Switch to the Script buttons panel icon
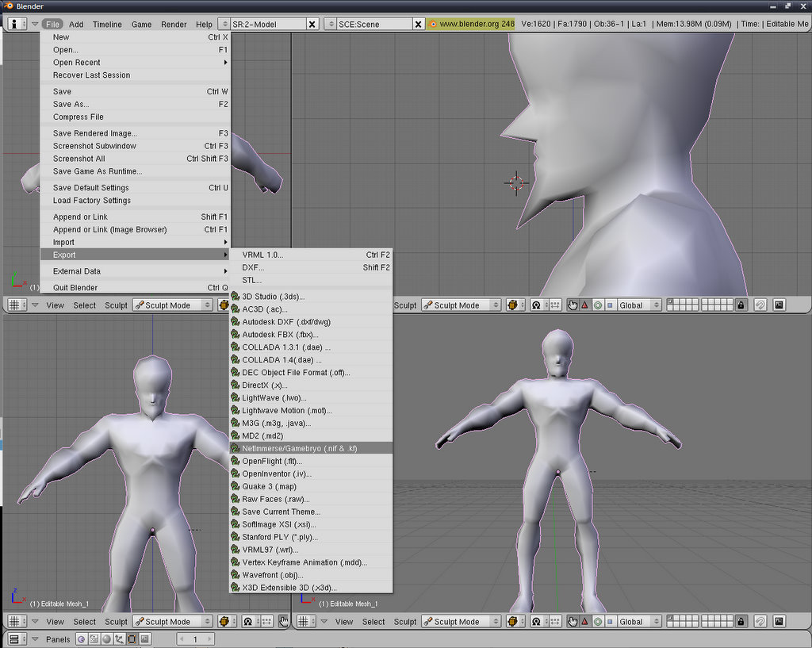Image resolution: width=812 pixels, height=648 pixels. click(94, 639)
